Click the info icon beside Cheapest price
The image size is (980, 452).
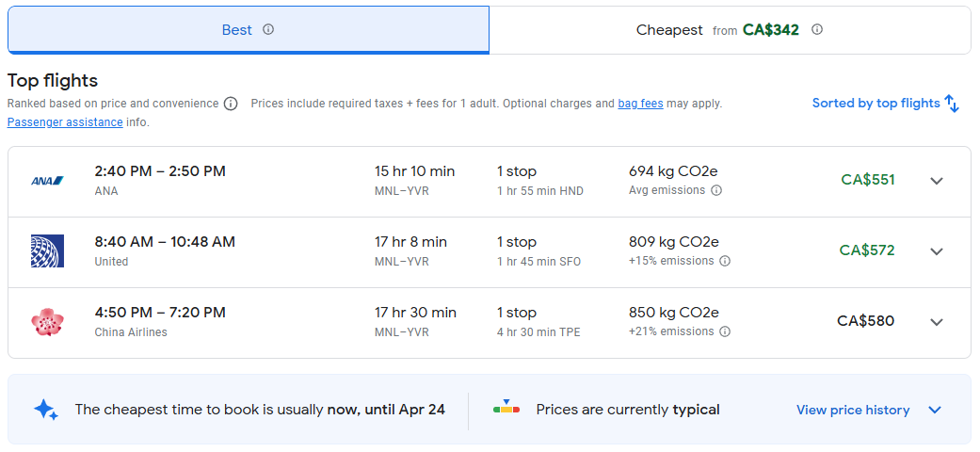pos(817,29)
